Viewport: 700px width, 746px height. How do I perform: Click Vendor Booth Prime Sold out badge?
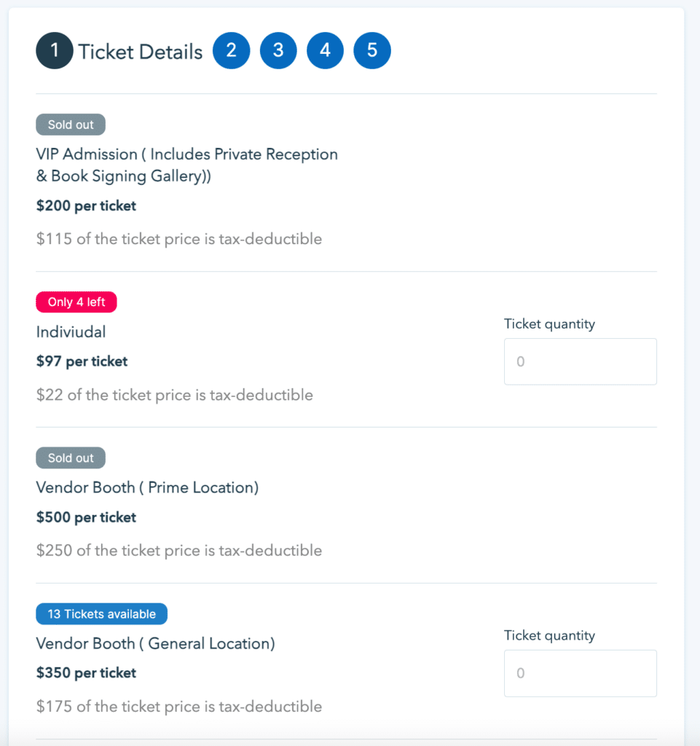(71, 458)
